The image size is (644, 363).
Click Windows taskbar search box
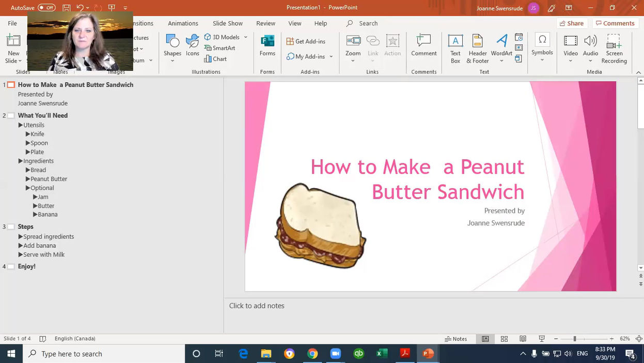click(x=103, y=354)
